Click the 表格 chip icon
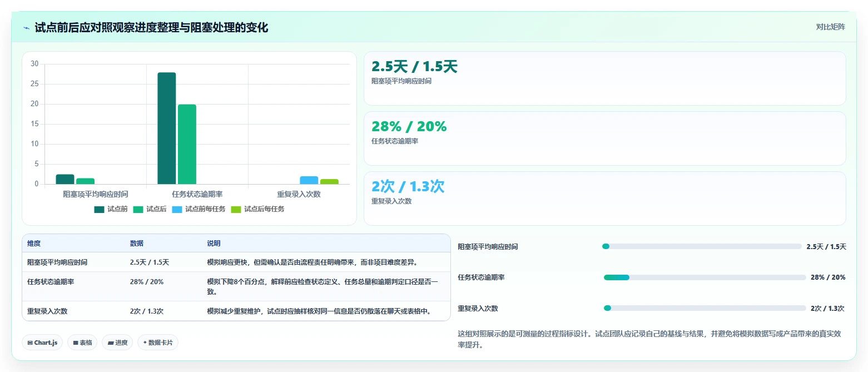Screen dimensions: 868x372 point(76,343)
